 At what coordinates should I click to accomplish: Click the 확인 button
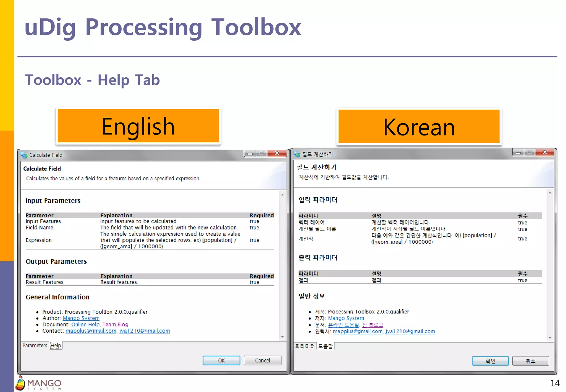(490, 361)
